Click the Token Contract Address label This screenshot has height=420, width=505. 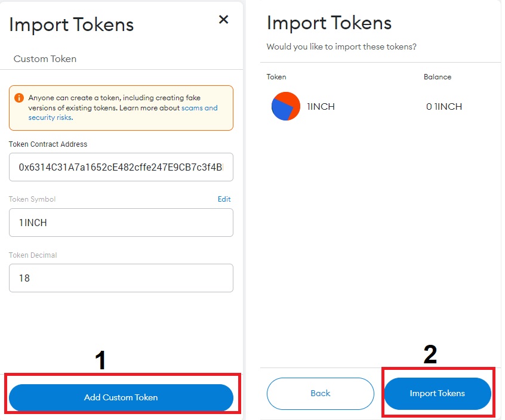(x=48, y=144)
